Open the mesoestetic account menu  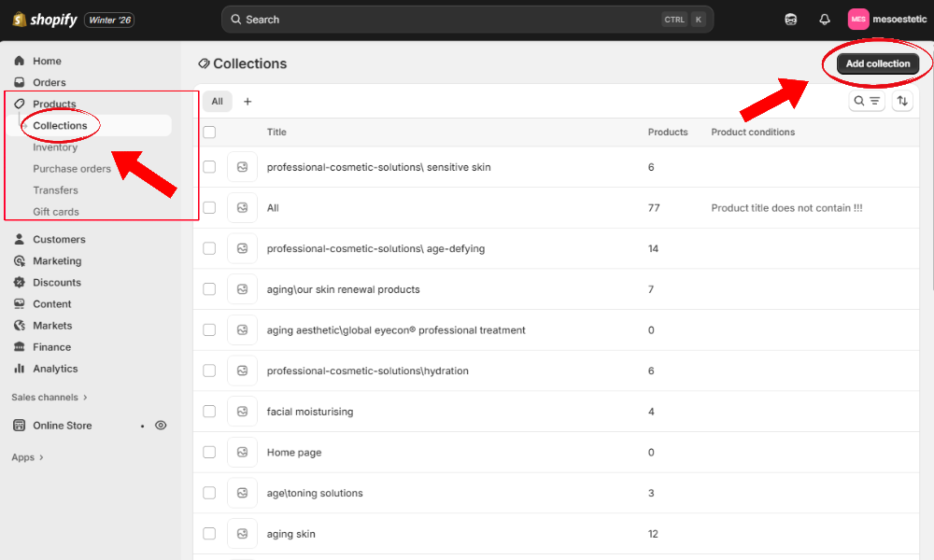click(x=887, y=20)
